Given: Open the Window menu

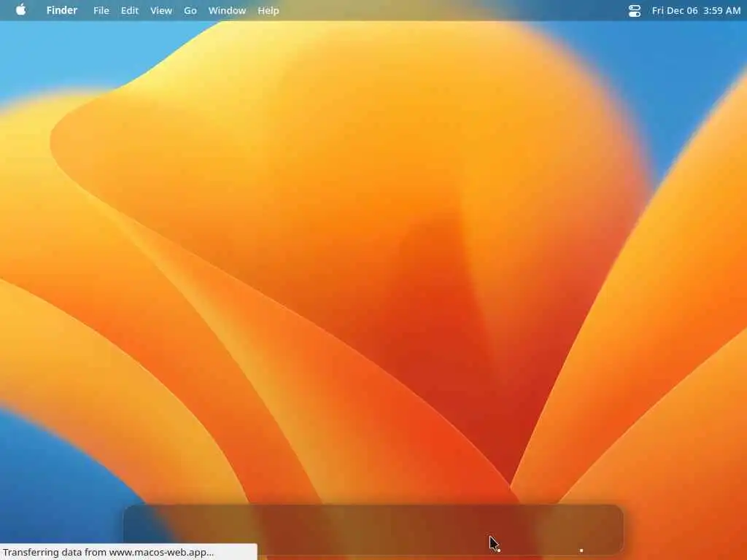Looking at the screenshot, I should [x=228, y=10].
